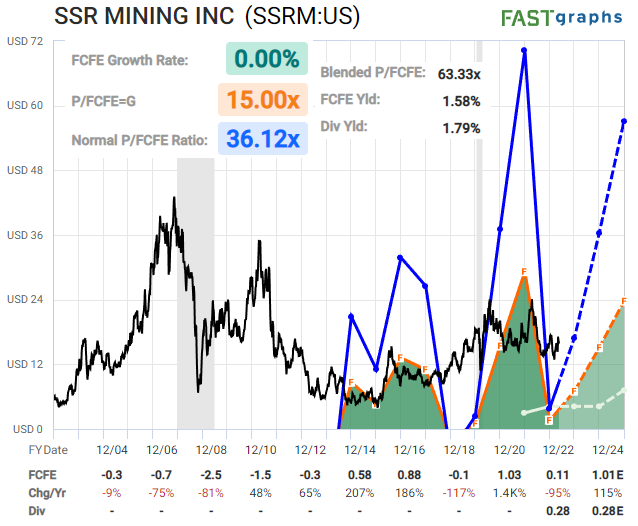The height and width of the screenshot is (526, 638).
Task: Click the blue line point at 12/22
Action: [549, 408]
